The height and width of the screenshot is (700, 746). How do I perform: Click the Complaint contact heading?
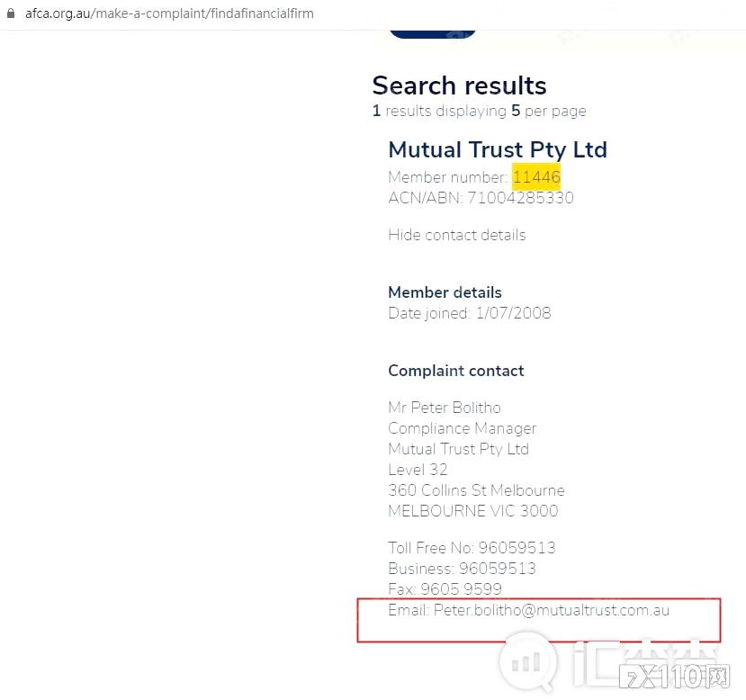coord(455,371)
